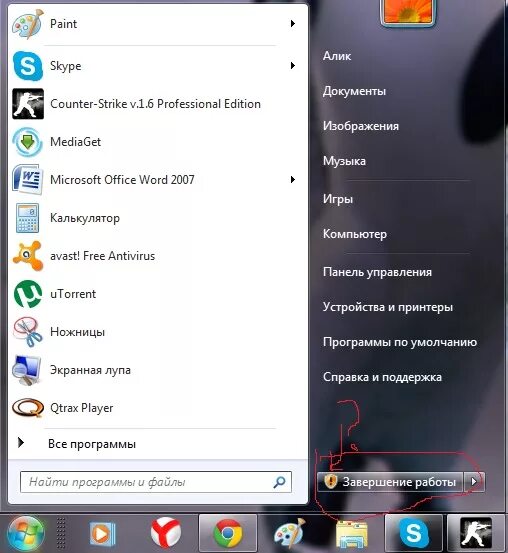Open the Qtrax Player icon
Screen dimensions: 508x553
pos(28,408)
